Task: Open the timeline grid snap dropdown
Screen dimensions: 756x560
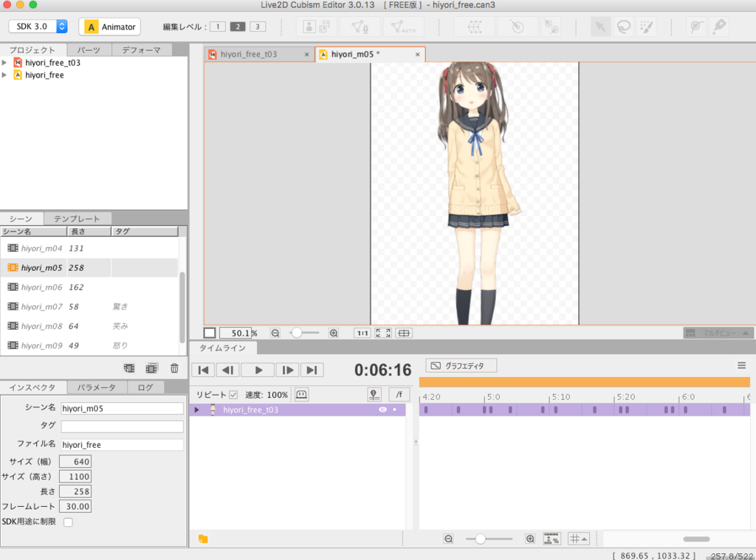Action: point(579,539)
